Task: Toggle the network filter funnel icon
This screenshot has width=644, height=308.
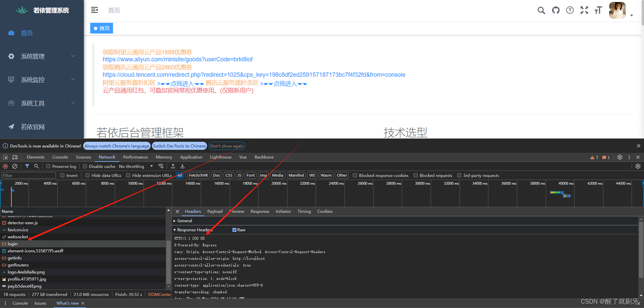Action: click(x=27, y=166)
